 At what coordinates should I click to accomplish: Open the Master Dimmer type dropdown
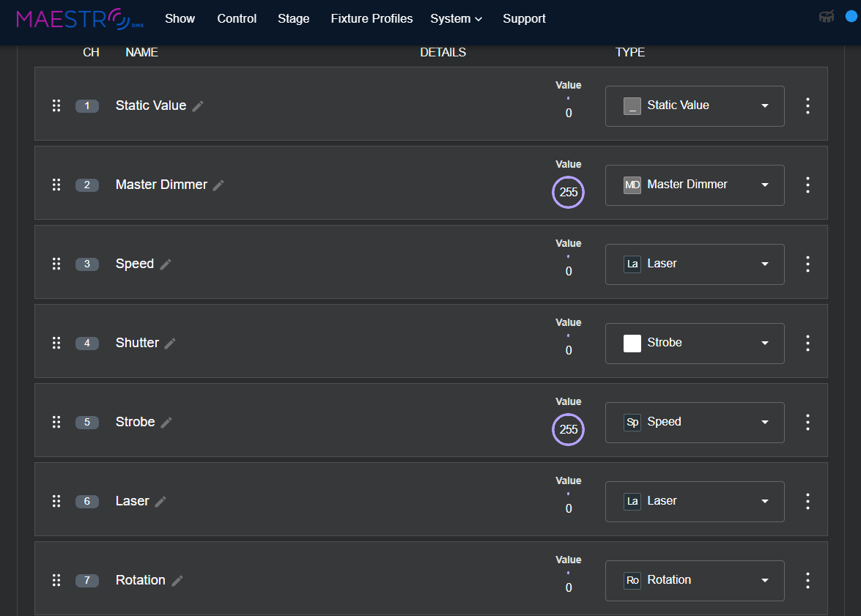[695, 185]
